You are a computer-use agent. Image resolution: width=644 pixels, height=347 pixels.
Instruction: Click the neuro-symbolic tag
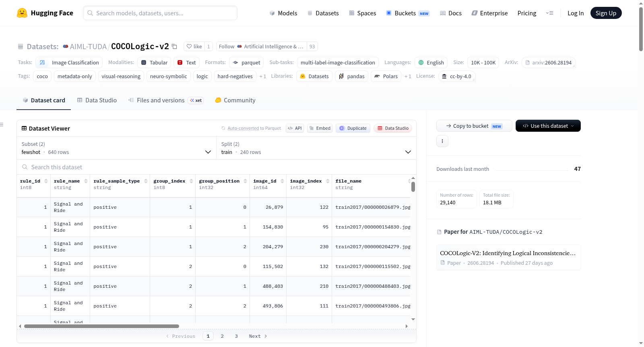pyautogui.click(x=169, y=76)
